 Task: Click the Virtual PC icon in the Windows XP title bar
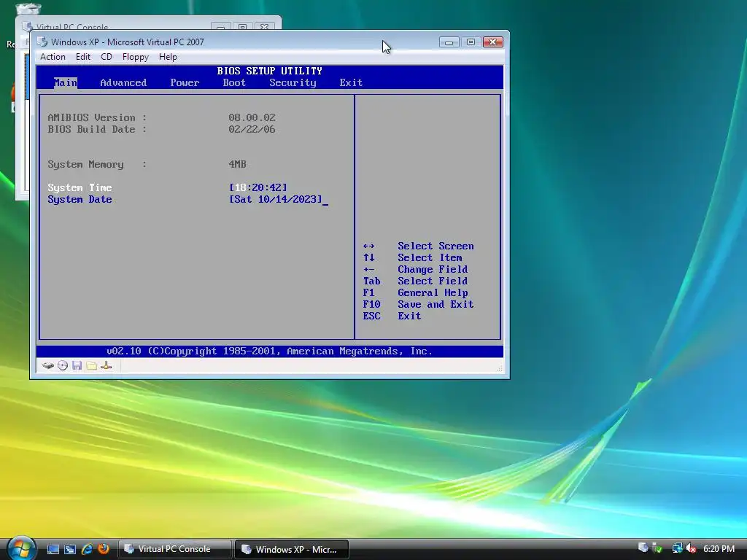[x=42, y=42]
